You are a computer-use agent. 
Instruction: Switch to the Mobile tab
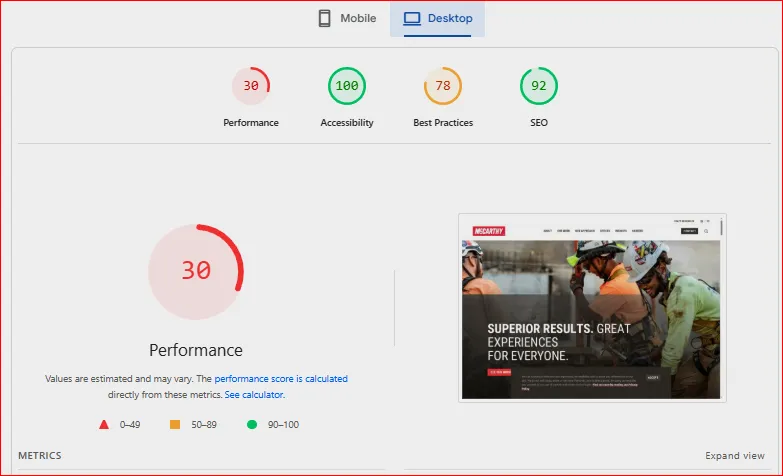pos(347,18)
